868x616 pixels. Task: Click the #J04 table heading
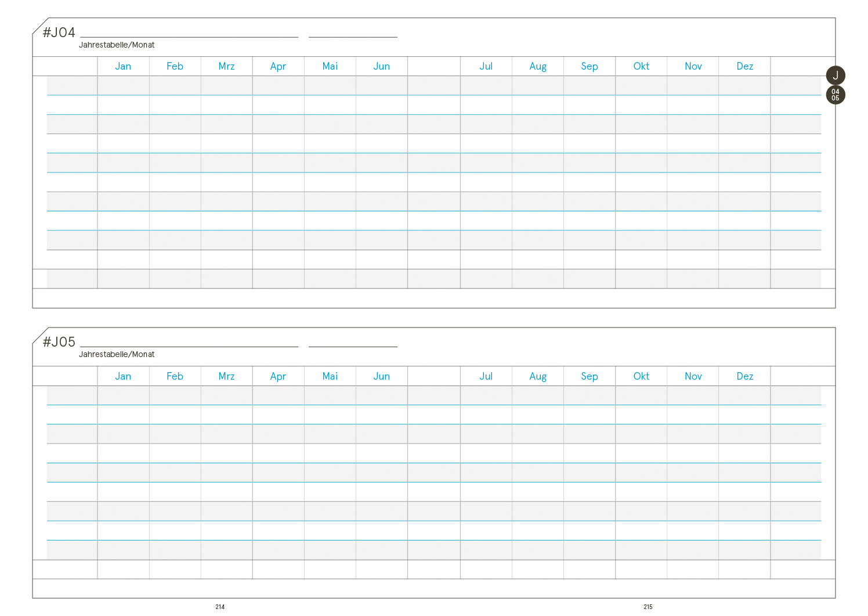coord(59,33)
